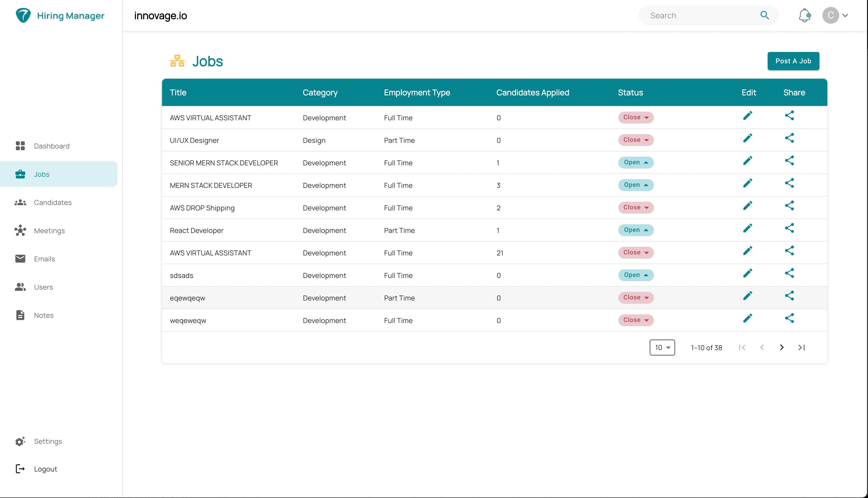Go to next page of jobs
The height and width of the screenshot is (498, 868).
[781, 348]
